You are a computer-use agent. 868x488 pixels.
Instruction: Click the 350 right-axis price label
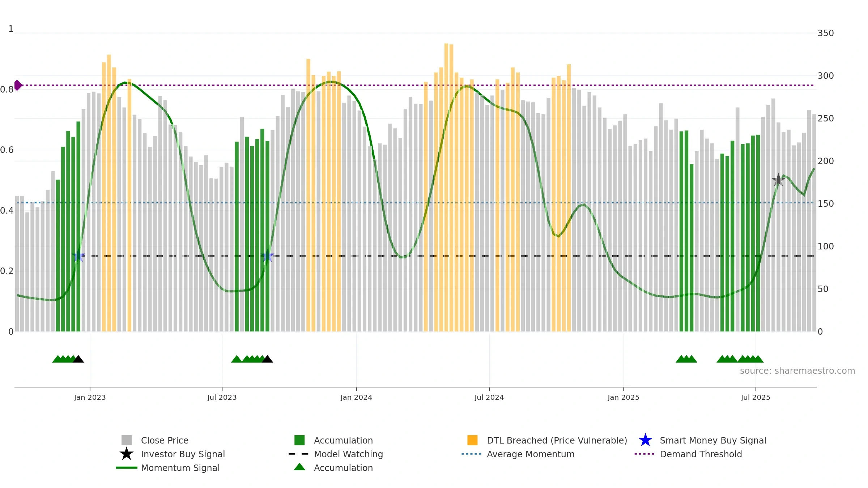coord(826,33)
